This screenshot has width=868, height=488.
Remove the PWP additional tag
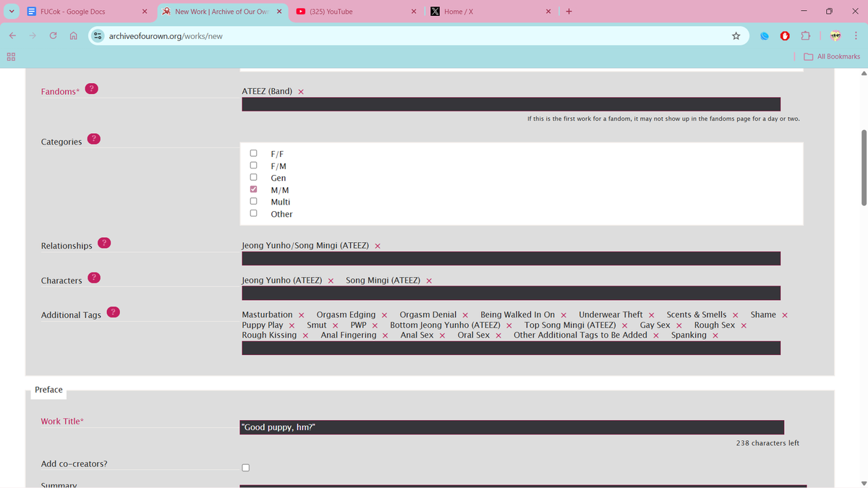pyautogui.click(x=375, y=325)
